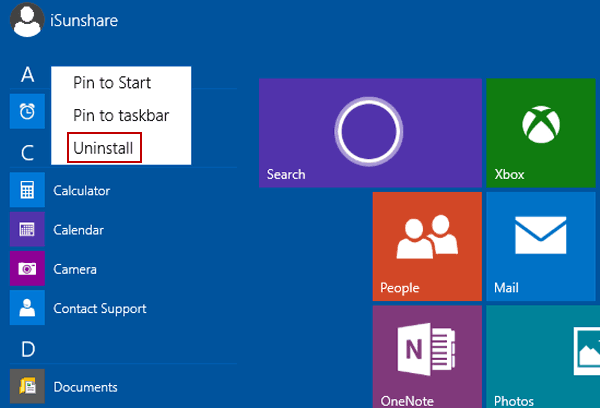Open the iSunshare account name
The height and width of the screenshot is (408, 600).
point(84,20)
